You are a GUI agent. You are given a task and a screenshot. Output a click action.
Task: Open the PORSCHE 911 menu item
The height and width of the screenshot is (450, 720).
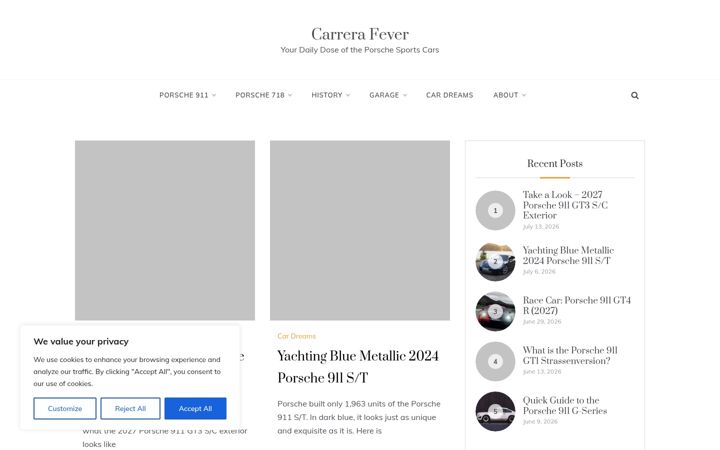[184, 95]
